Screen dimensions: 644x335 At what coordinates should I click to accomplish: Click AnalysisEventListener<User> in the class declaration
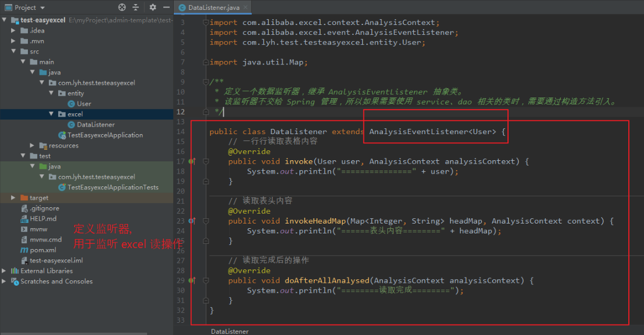tap(432, 132)
